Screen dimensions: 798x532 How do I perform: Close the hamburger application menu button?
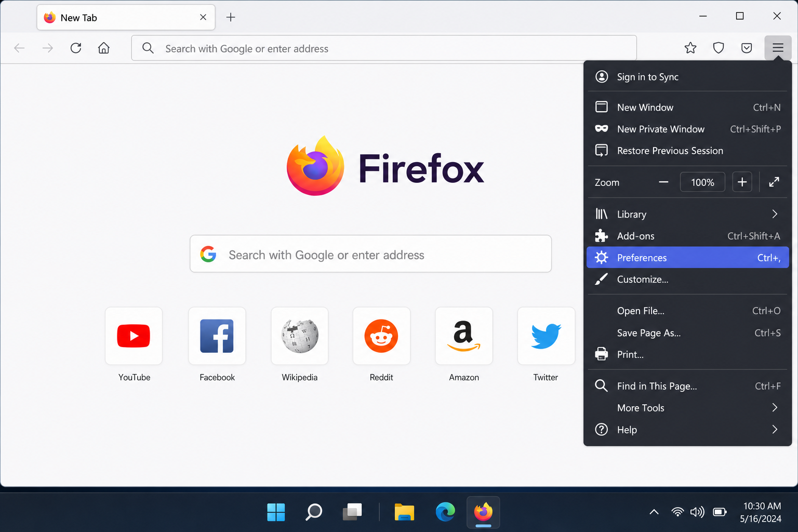point(778,48)
